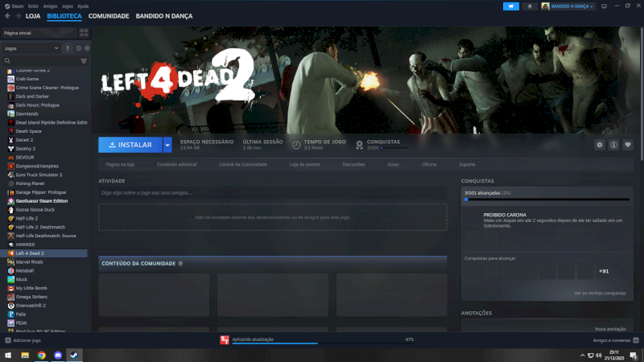Click the back navigation arrow
Image resolution: width=644 pixels, height=362 pixels.
pos(8,16)
